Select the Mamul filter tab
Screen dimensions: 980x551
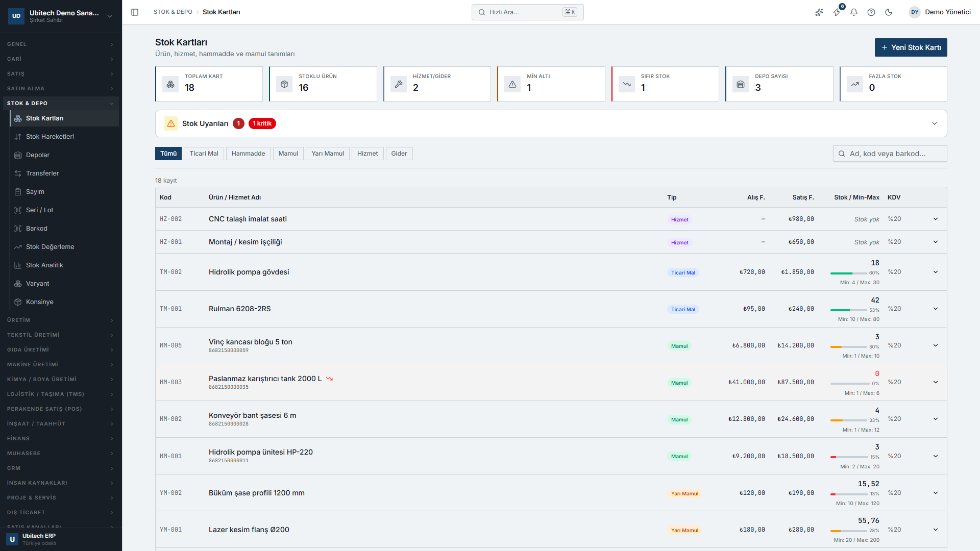click(288, 154)
